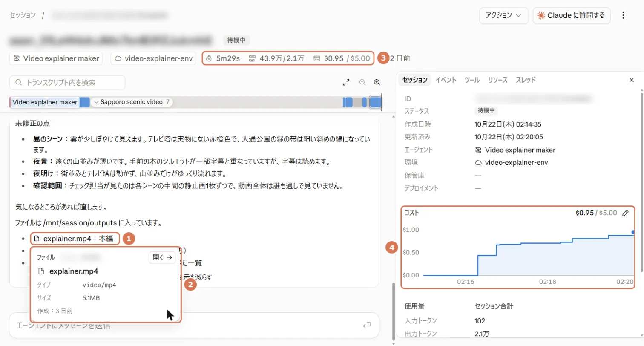
Task: Click the highlighted last block in timeline
Action: click(375, 102)
